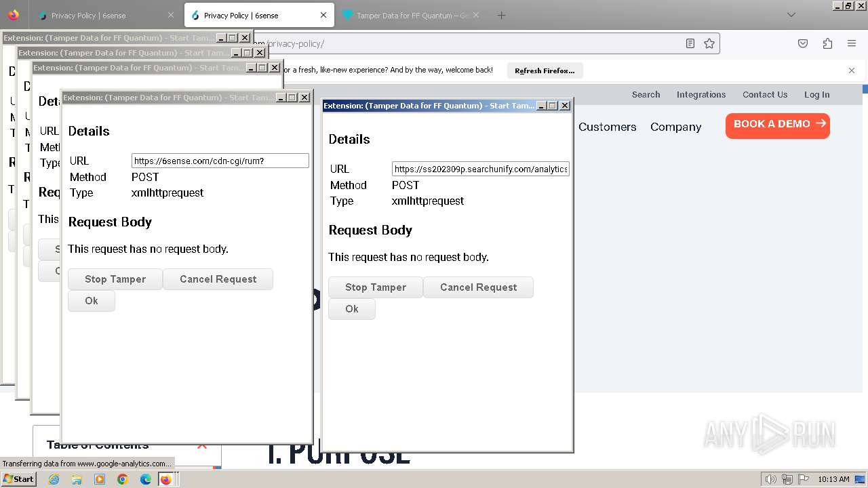Viewport: 868px width, 488px height.
Task: Toggle reader view icon in address bar
Action: click(x=690, y=43)
